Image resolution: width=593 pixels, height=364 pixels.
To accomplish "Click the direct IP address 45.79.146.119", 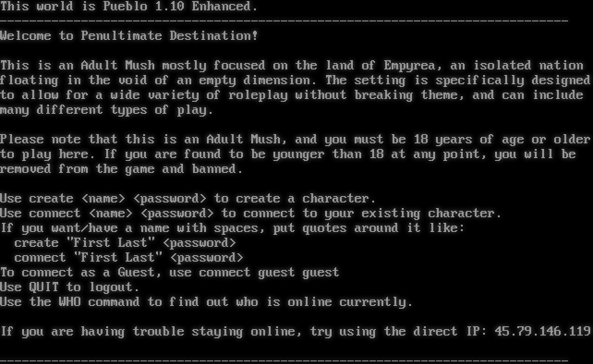I will (543, 331).
